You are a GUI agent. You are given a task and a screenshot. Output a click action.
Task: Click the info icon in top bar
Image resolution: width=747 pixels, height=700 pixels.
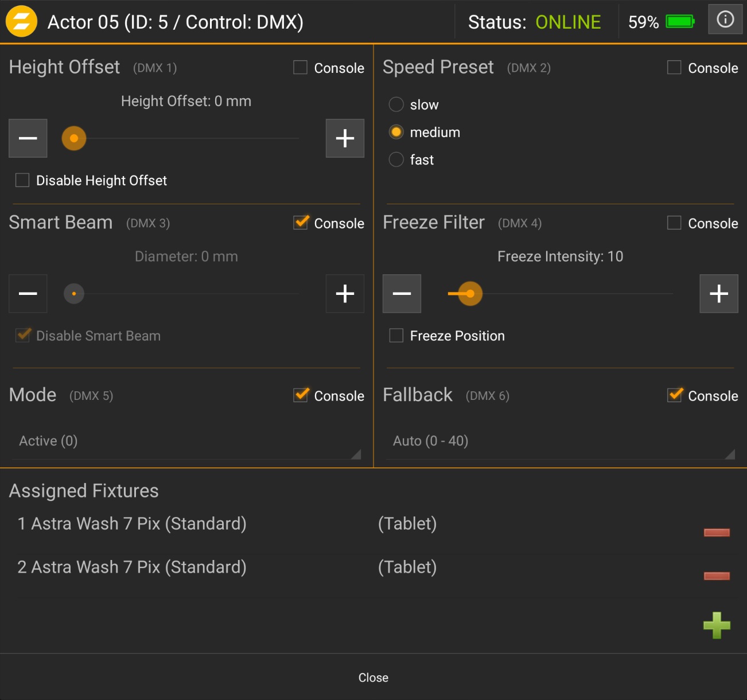click(725, 20)
